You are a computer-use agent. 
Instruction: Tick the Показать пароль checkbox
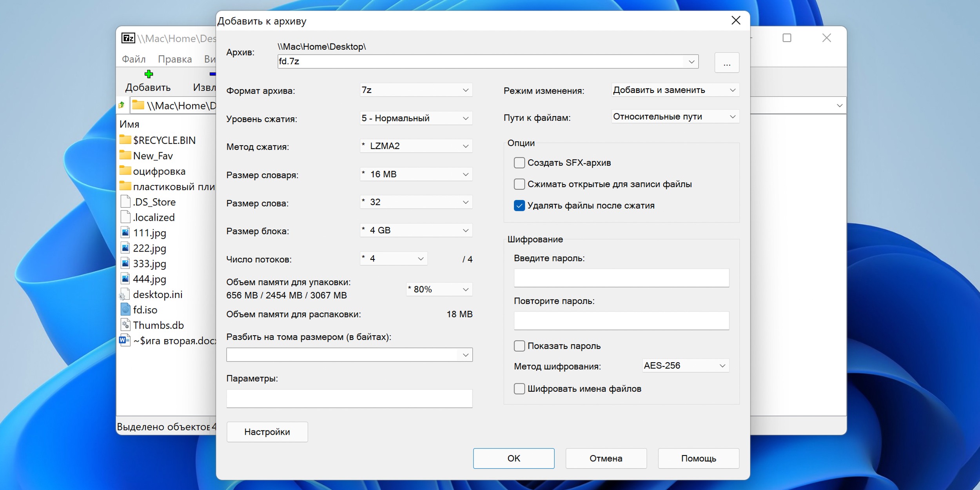point(519,346)
